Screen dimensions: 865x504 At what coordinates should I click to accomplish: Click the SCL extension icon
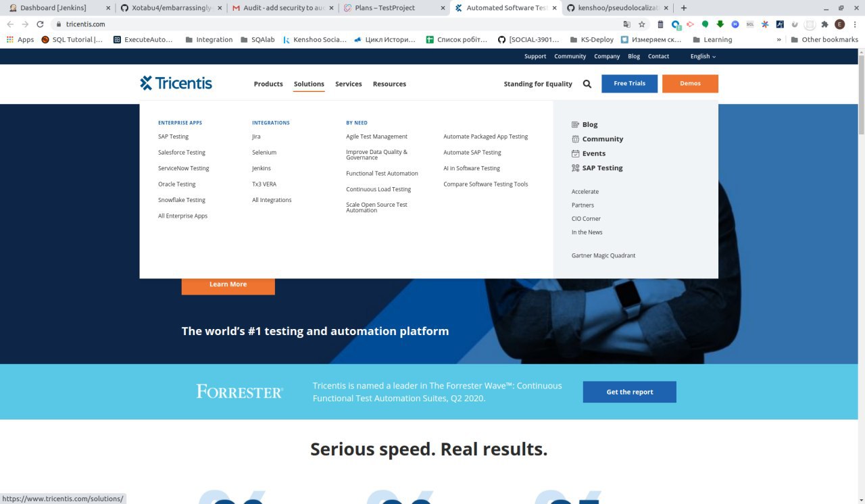750,24
